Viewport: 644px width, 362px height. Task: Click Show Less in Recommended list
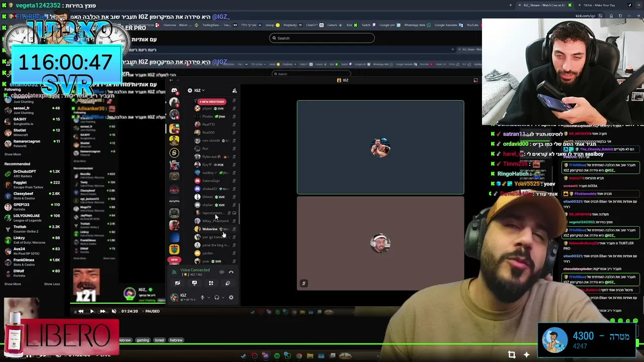[52, 284]
